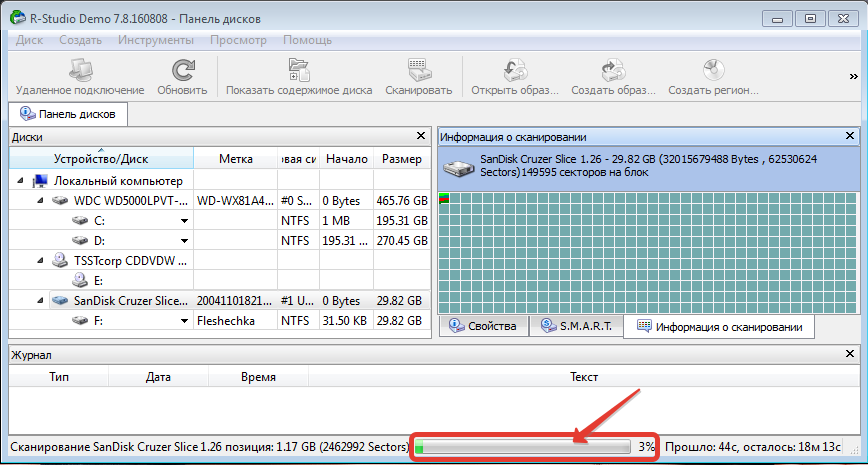Viewport: 868px width, 465px height.
Task: Collapse the WDC WD5000LPVT tree node
Action: coord(40,201)
